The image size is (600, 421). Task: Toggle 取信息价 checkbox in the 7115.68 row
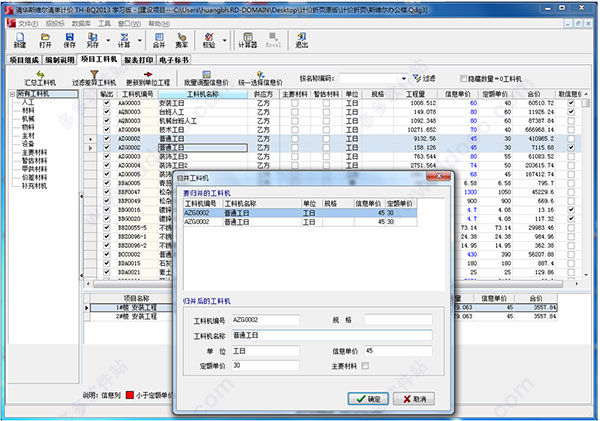pyautogui.click(x=571, y=147)
